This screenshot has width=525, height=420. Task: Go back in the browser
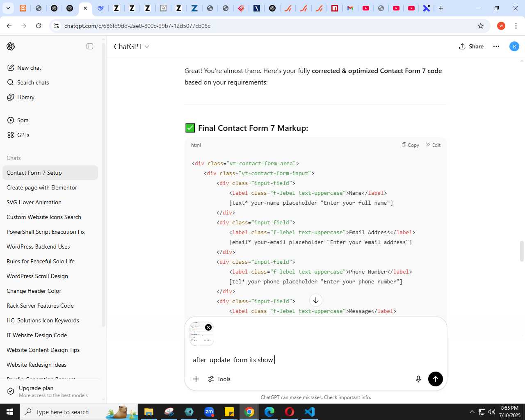pos(9,26)
